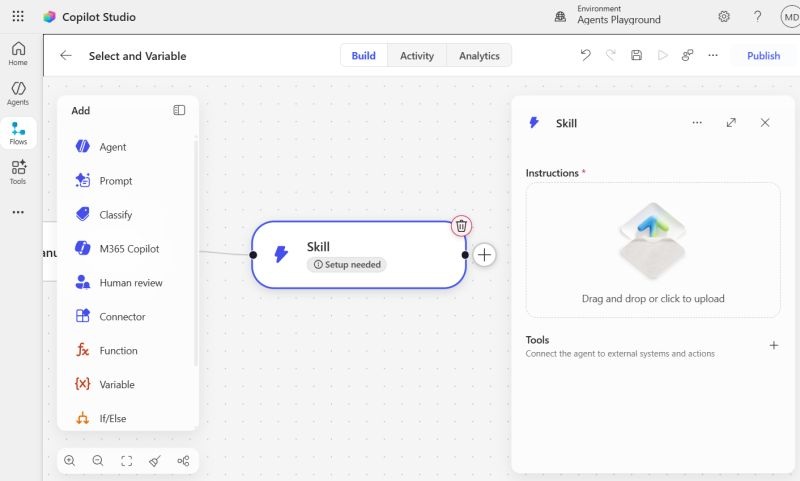Select the Skill node on canvas

[359, 255]
